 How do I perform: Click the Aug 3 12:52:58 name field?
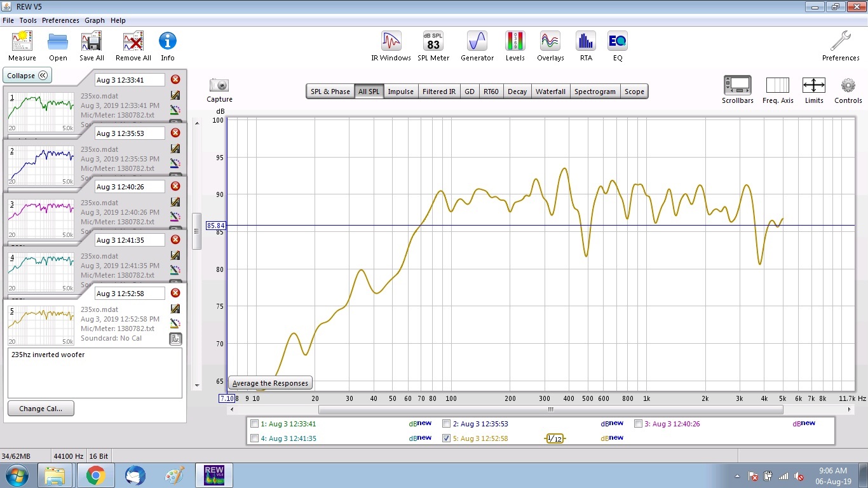tap(130, 294)
